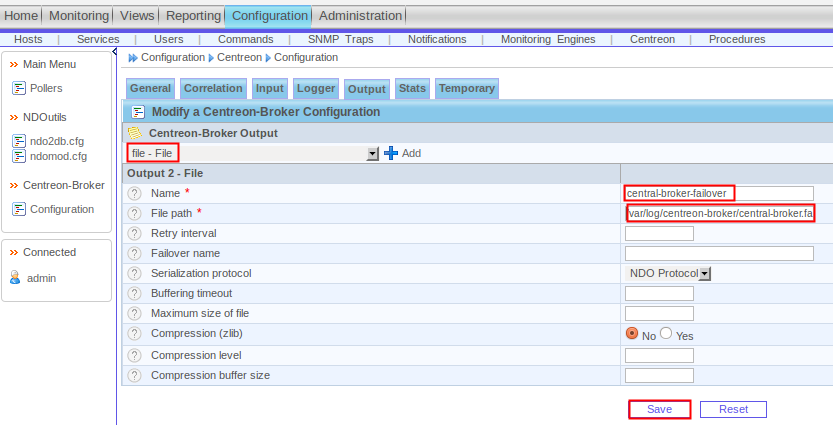Click the help icon beside Serialization protocol
The image size is (833, 425).
(134, 274)
